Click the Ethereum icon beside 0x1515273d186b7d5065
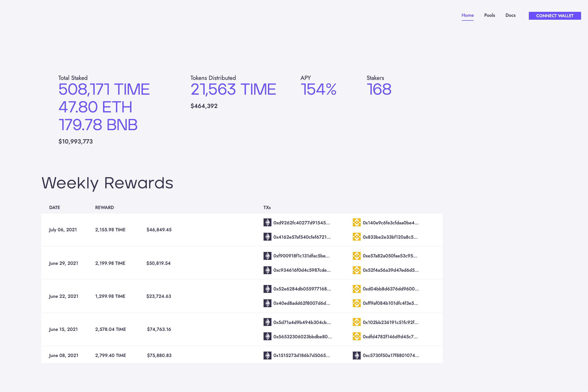 pyautogui.click(x=267, y=355)
